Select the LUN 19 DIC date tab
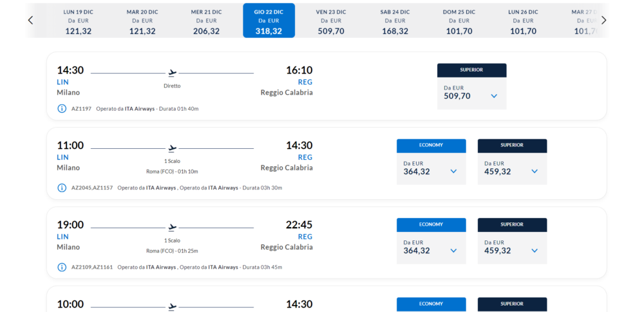Screen dimensions: 644x312 point(78,21)
